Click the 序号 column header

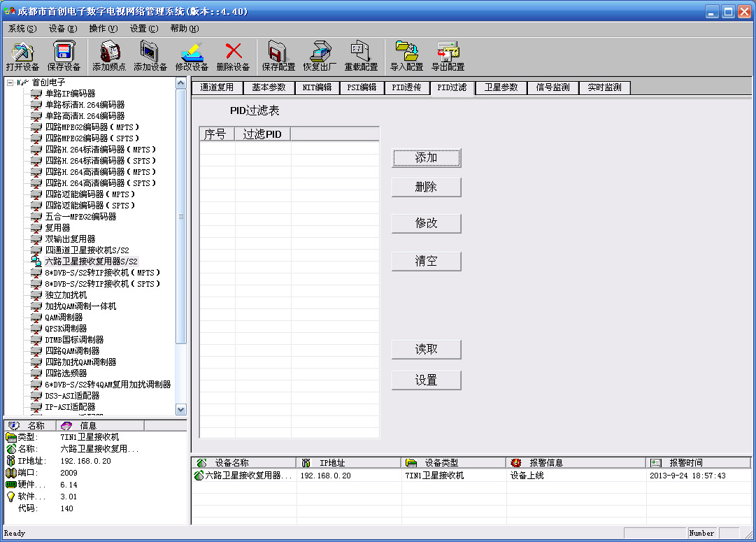(217, 134)
